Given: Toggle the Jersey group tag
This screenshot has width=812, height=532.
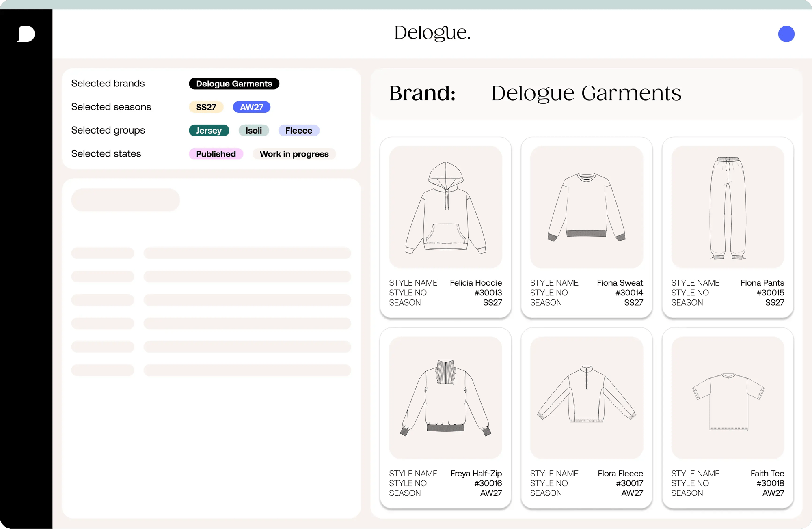Looking at the screenshot, I should pos(209,131).
